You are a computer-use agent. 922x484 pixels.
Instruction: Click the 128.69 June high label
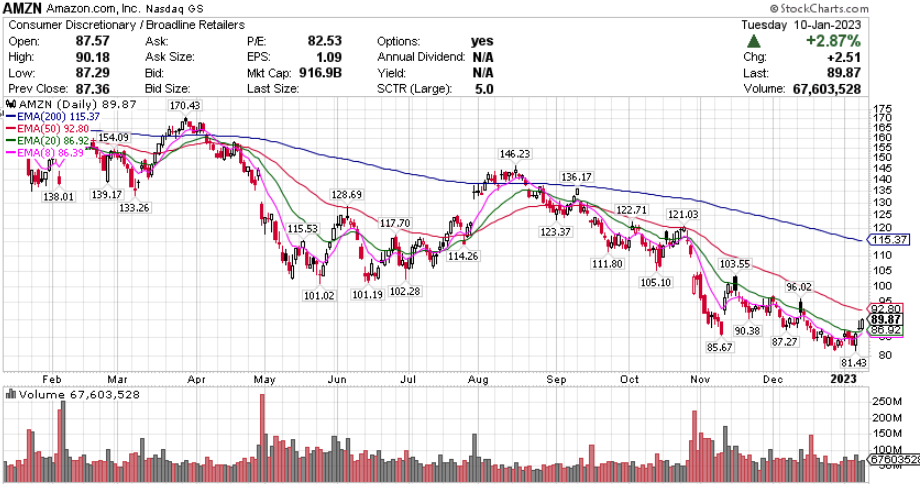[x=346, y=194]
